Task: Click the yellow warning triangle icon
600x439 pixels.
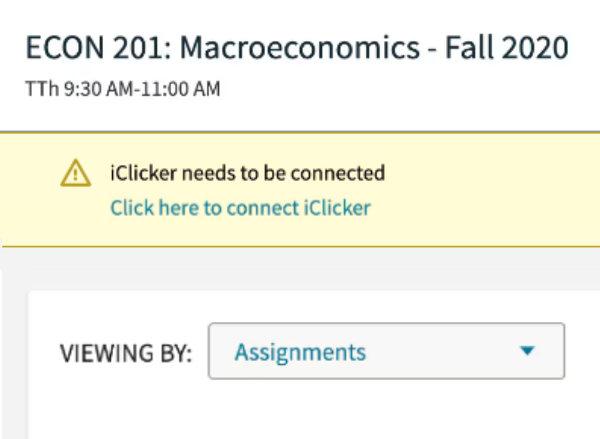Action: click(x=75, y=174)
